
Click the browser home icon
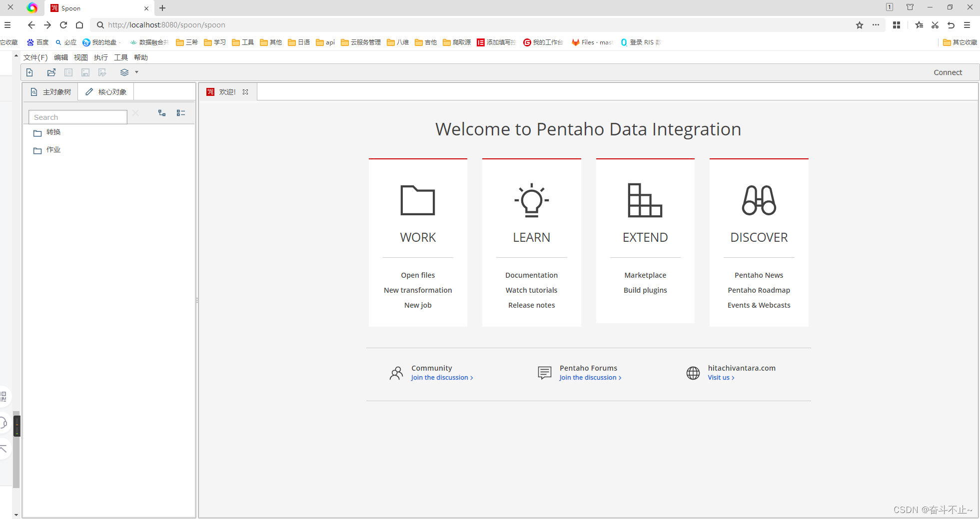point(79,25)
